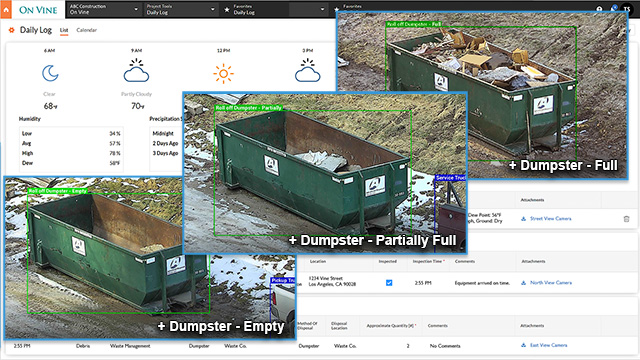Click the 'Waste Management' cell
The image size is (640, 360).
point(130,346)
